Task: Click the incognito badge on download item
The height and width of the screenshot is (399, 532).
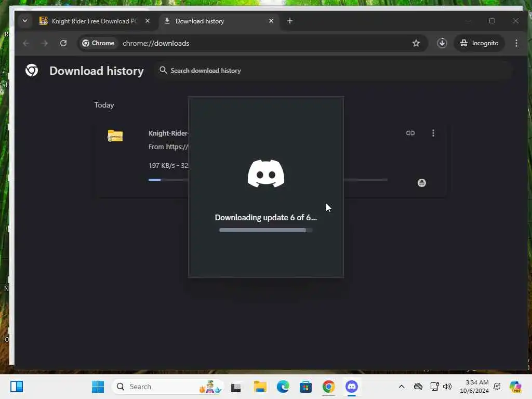Action: 422,183
